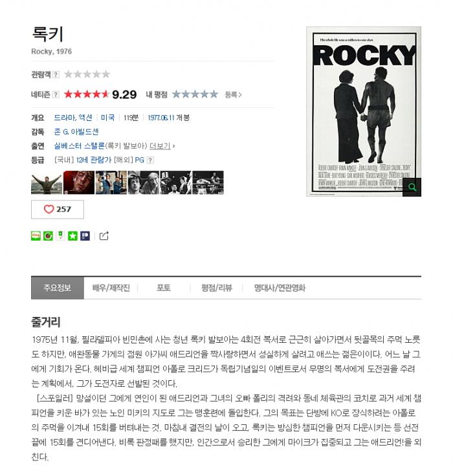Click the poster magnifier zoom icon
The image size is (453, 476).
pyautogui.click(x=412, y=187)
